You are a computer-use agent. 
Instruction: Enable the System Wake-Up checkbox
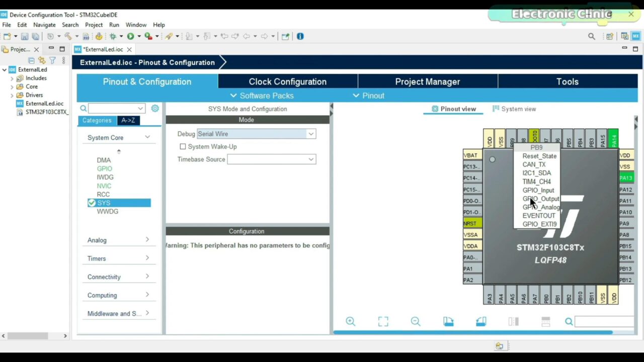[183, 146]
